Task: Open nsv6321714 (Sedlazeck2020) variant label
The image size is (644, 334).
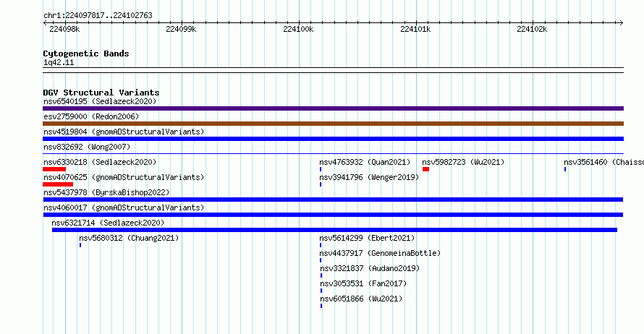Action: tap(108, 223)
